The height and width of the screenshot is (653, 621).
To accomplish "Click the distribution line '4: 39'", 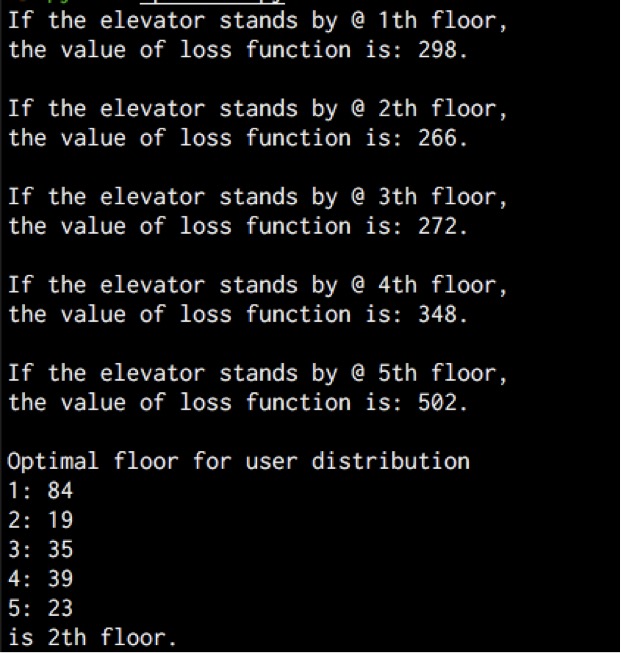I will [40, 579].
